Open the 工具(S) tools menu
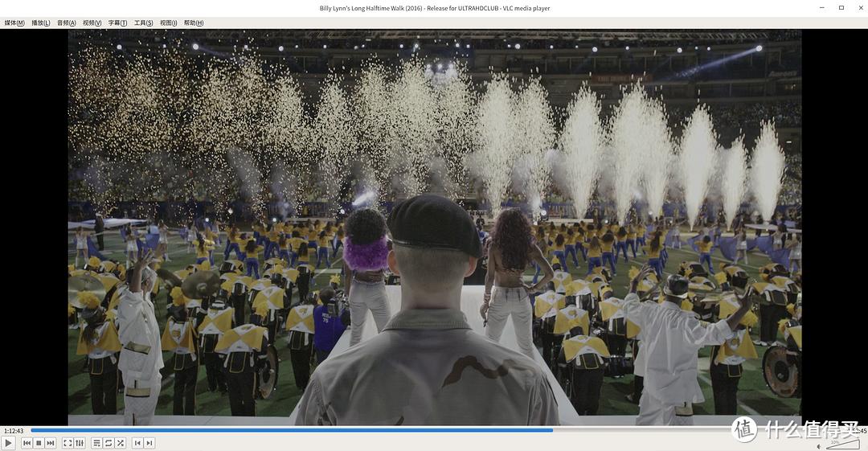 [143, 23]
